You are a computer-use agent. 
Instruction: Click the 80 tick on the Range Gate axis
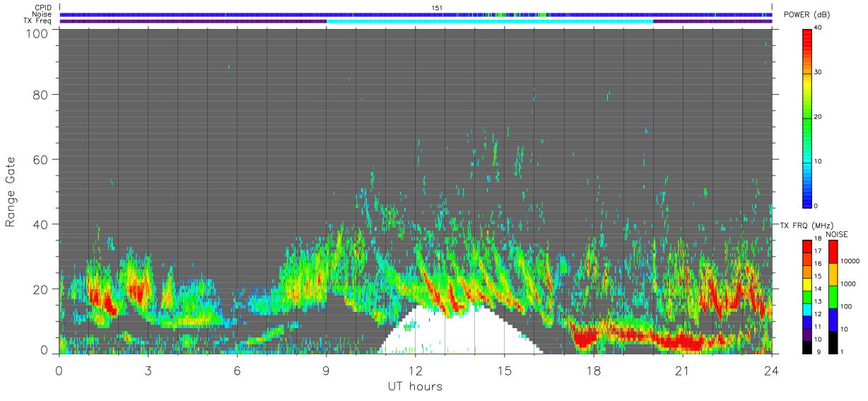click(41, 94)
